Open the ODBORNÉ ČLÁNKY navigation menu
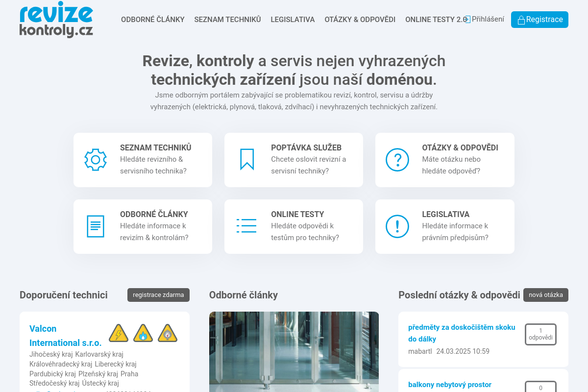This screenshot has width=588, height=392. coord(152,20)
